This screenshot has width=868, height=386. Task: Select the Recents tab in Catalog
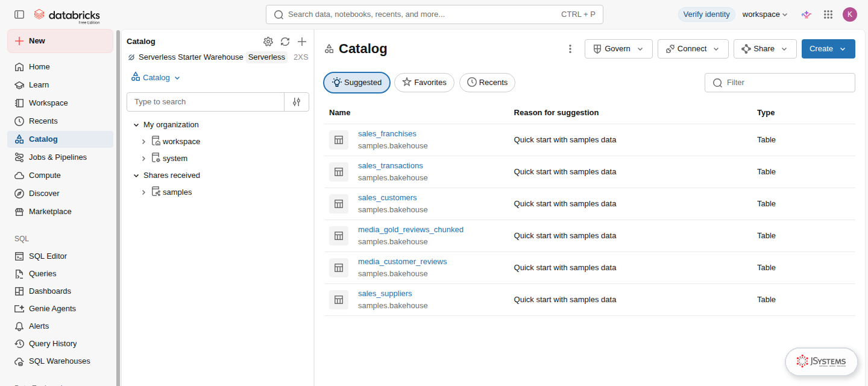(x=487, y=83)
